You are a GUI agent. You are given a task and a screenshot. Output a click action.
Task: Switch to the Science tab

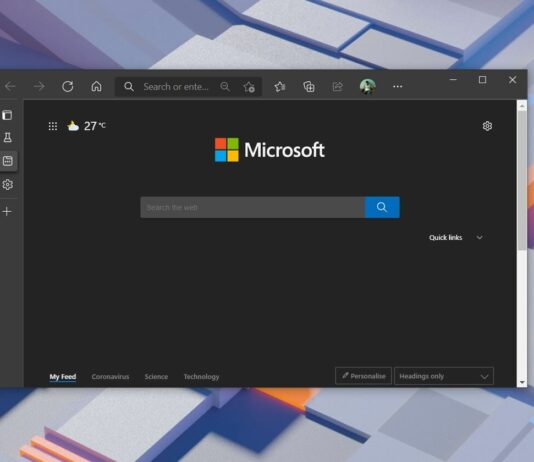[x=156, y=377]
